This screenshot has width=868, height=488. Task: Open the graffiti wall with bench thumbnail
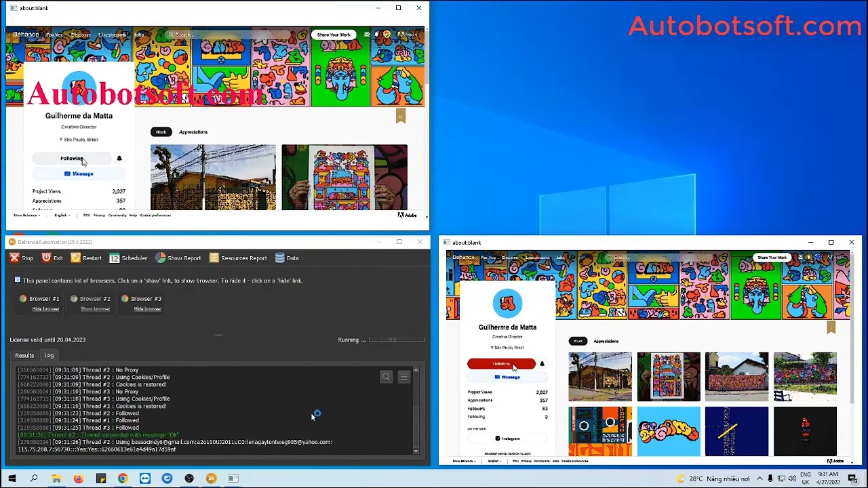point(805,377)
